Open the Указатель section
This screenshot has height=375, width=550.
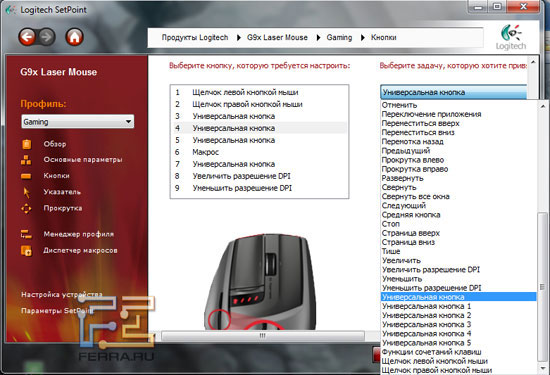pyautogui.click(x=62, y=192)
